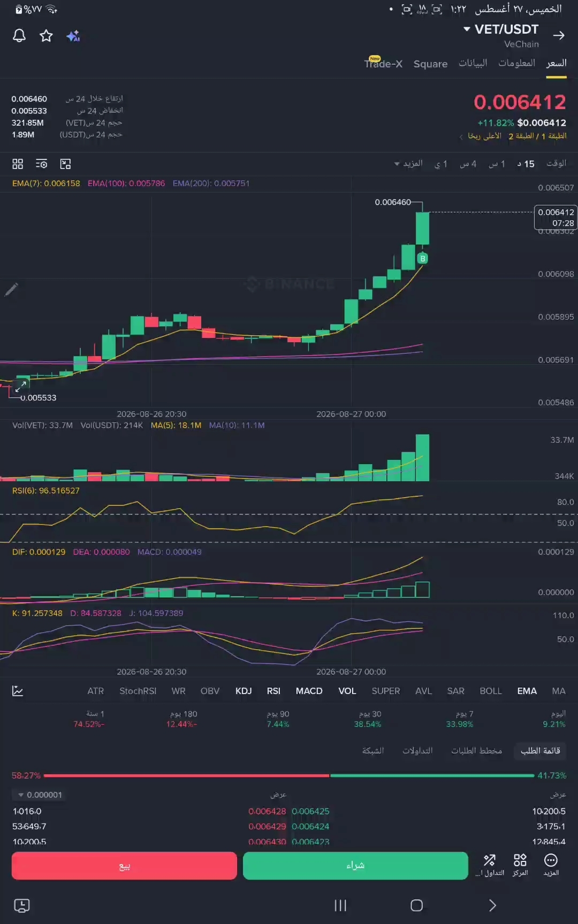Tap the 1 سنة -74.52% performance

pyautogui.click(x=89, y=719)
